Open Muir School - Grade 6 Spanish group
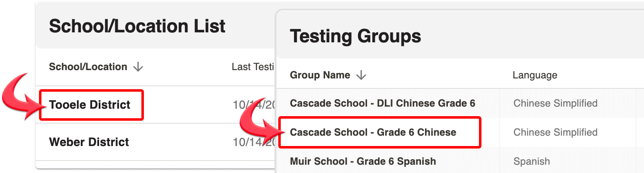The height and width of the screenshot is (173, 644). (363, 161)
